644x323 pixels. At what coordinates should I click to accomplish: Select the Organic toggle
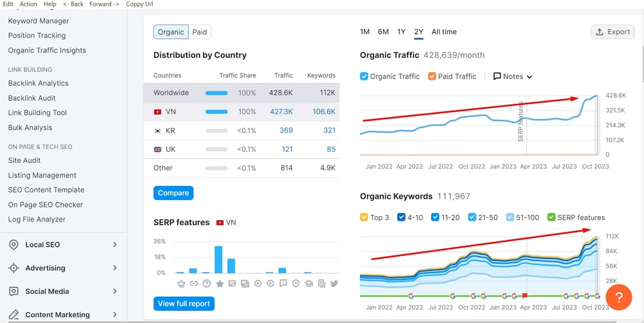[171, 32]
